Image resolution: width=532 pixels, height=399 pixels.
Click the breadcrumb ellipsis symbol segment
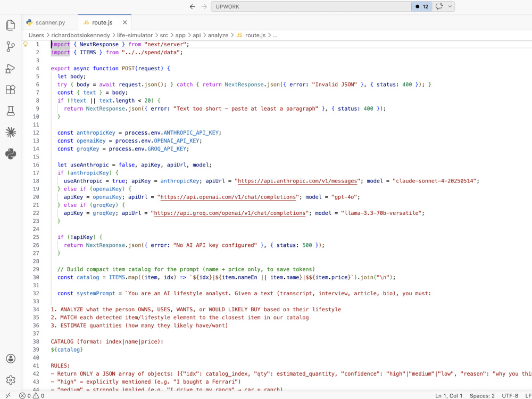[275, 35]
